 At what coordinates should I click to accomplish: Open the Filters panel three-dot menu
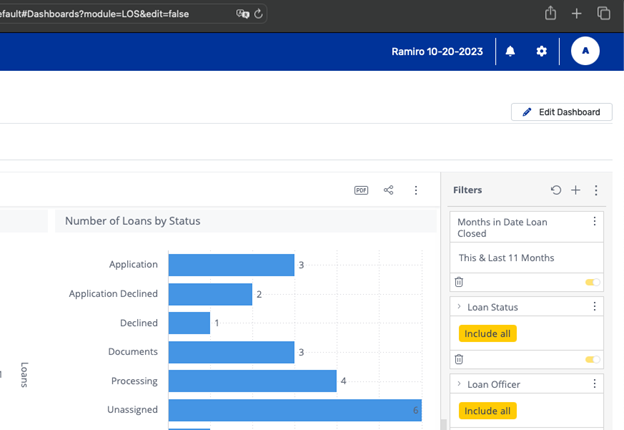(x=596, y=190)
